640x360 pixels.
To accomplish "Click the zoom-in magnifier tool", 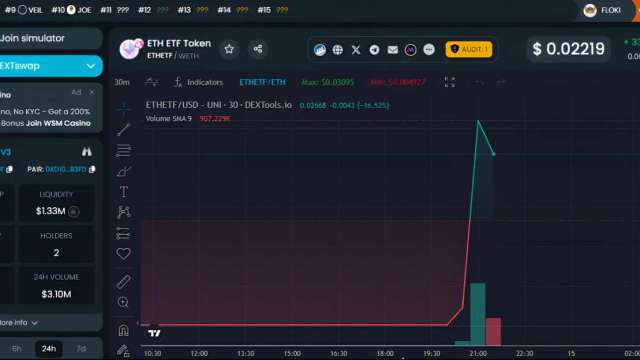I will point(123,302).
